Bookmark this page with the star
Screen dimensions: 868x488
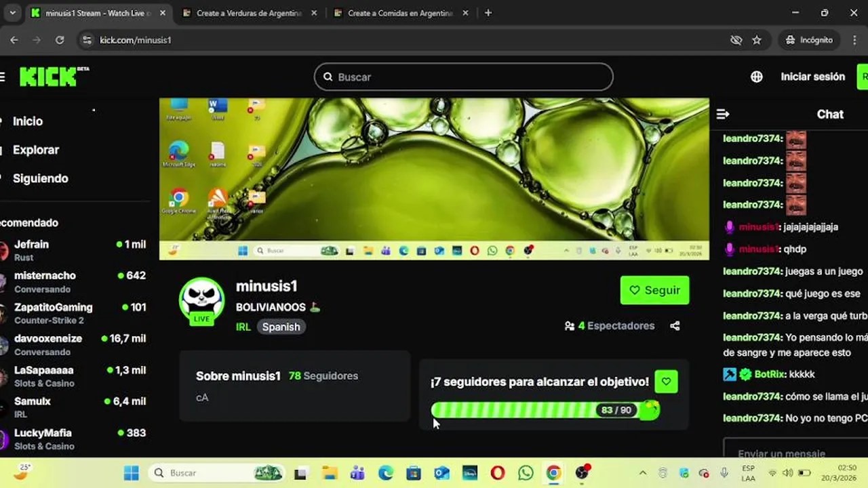(x=757, y=40)
